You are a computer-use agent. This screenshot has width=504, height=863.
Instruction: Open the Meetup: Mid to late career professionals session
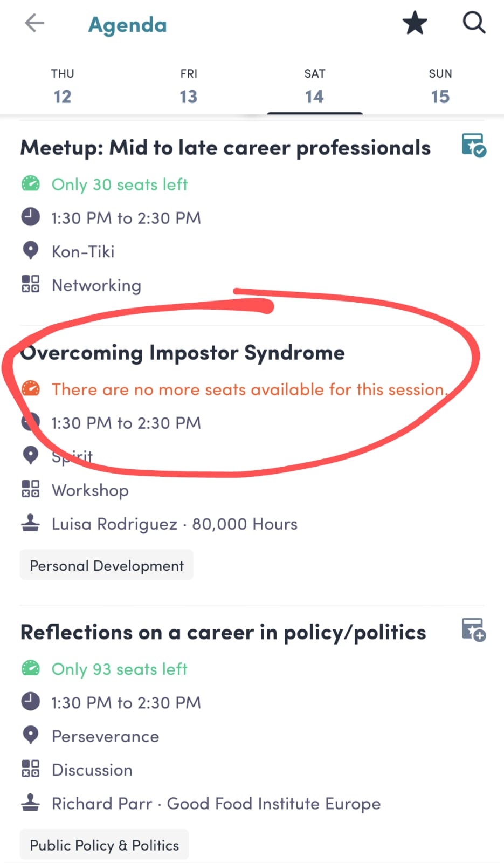225,148
